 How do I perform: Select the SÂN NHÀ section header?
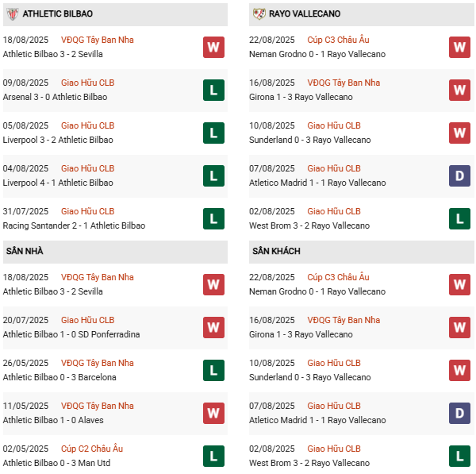(x=25, y=252)
